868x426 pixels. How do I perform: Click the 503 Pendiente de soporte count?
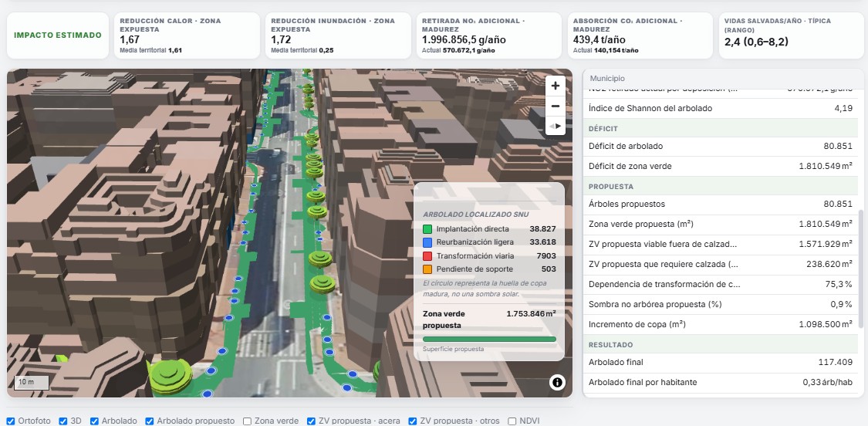tap(549, 269)
